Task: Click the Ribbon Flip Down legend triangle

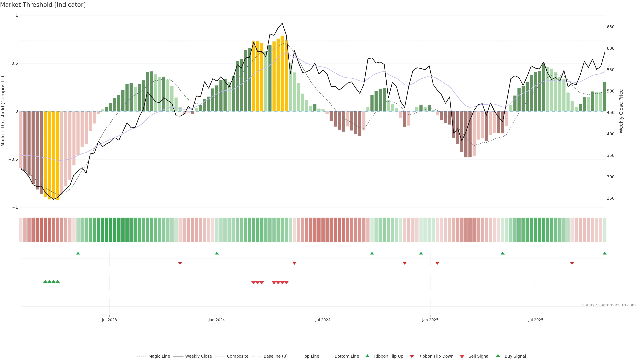Action: (412, 356)
